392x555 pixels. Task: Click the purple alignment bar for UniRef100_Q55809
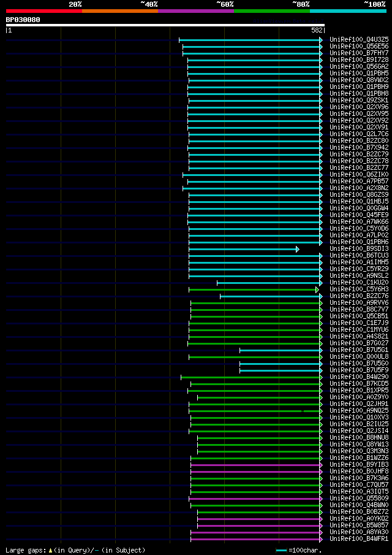[255, 499]
